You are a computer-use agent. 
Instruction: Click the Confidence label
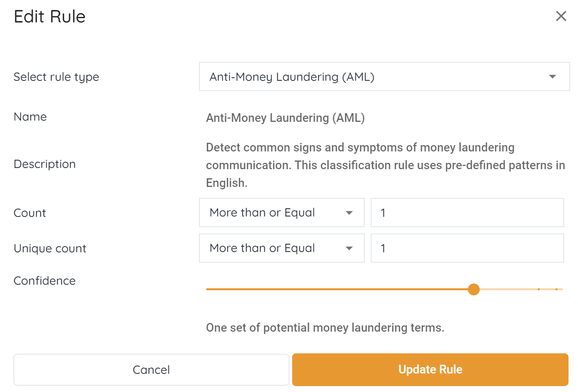45,281
